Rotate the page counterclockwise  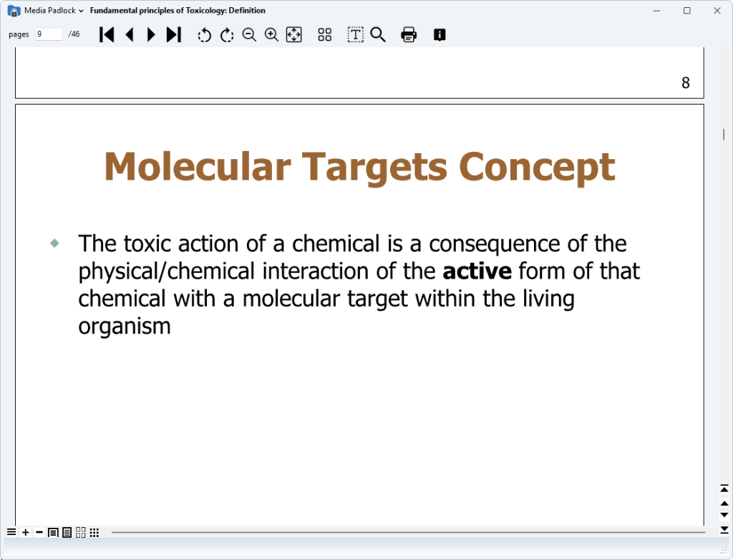pyautogui.click(x=205, y=35)
